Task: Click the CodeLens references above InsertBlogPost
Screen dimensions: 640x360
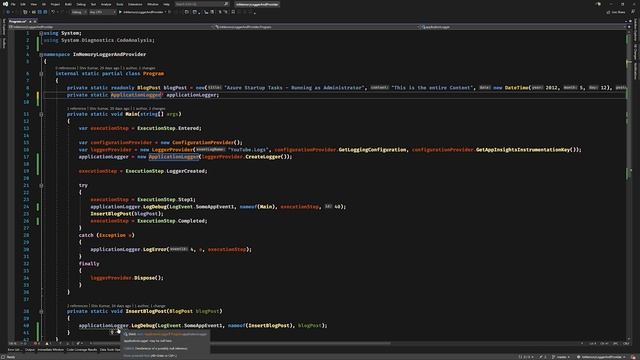Action: pyautogui.click(x=78, y=306)
